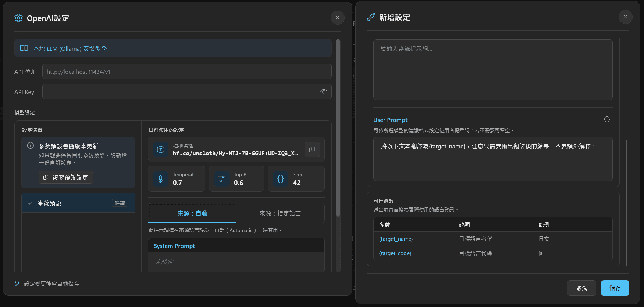Screen dimensions: 644x307
Task: Click the checkmark icon on the 系統預設 row
Action: (30, 203)
